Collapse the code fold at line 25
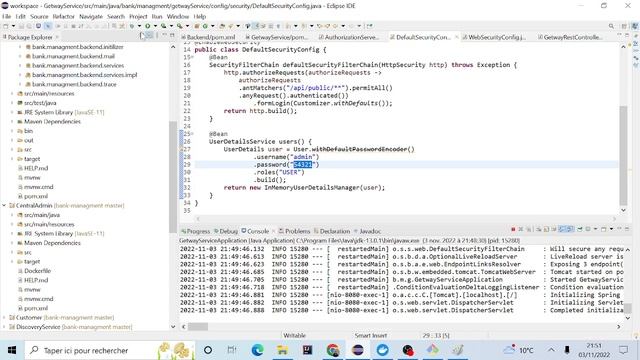The image size is (640, 360). pos(192,134)
